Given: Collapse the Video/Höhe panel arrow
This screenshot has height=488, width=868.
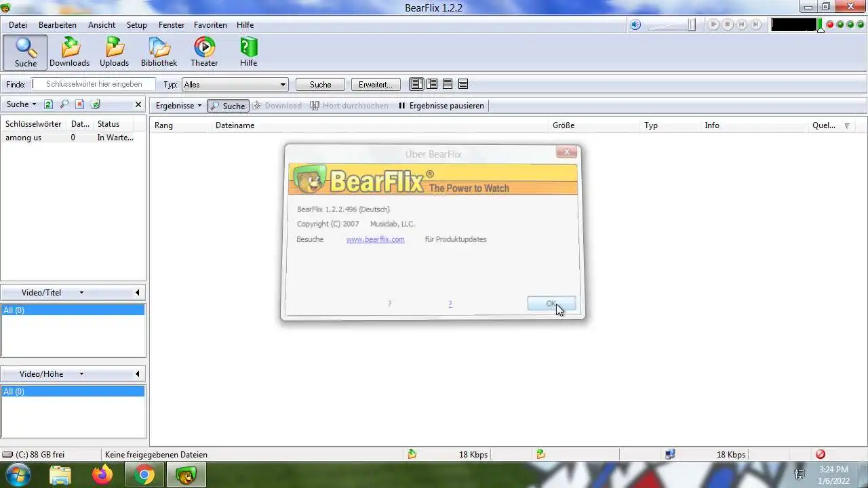Looking at the screenshot, I should [x=138, y=374].
